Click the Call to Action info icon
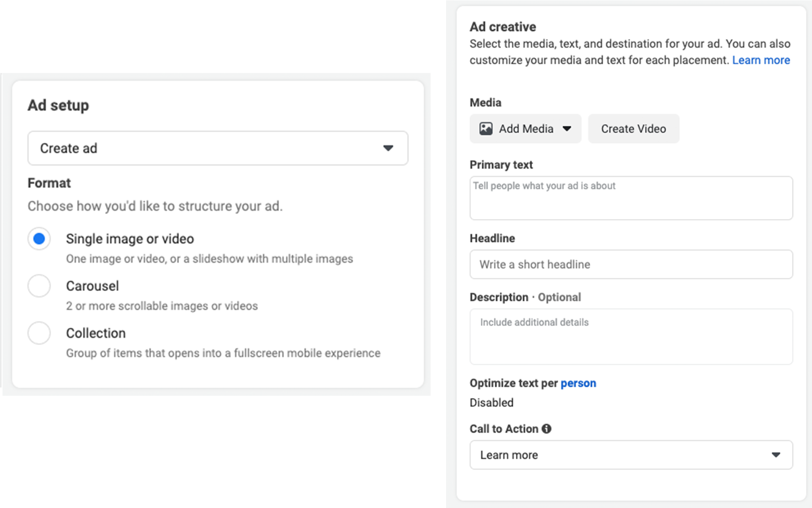 click(546, 428)
